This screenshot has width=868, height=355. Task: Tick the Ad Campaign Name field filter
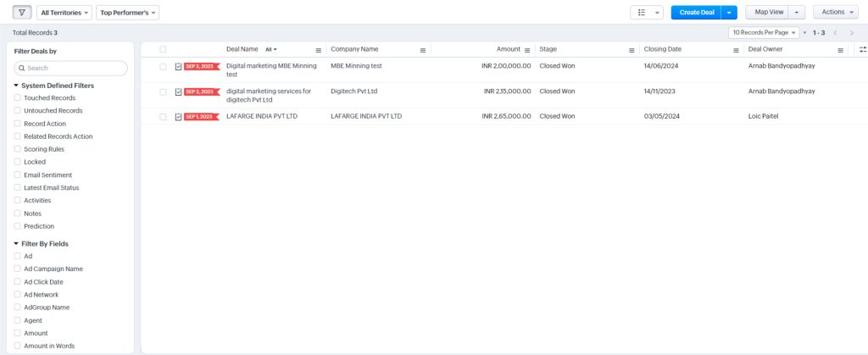(x=18, y=269)
